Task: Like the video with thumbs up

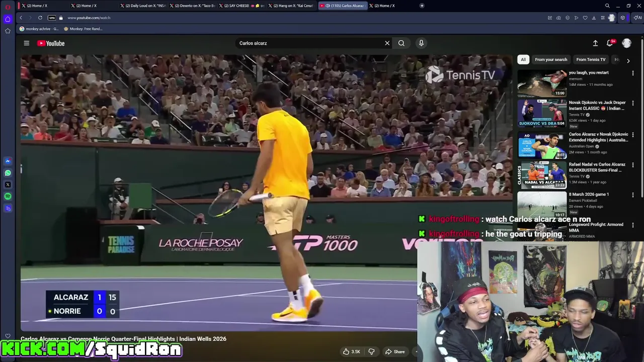Action: point(351,351)
